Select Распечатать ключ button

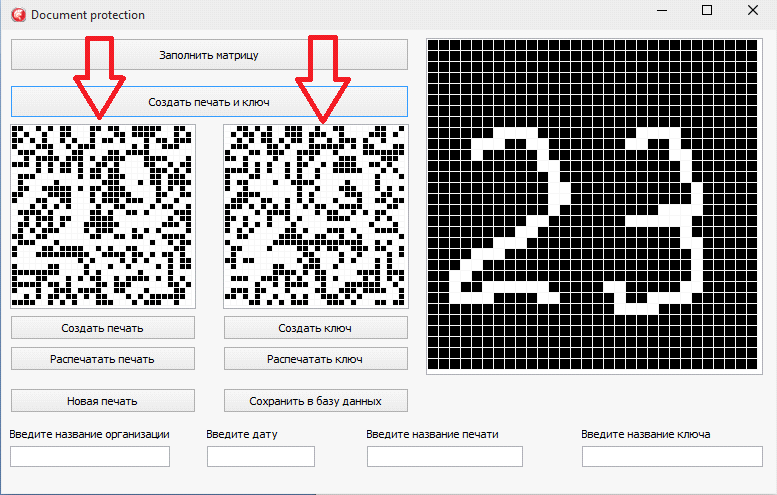[x=316, y=359]
